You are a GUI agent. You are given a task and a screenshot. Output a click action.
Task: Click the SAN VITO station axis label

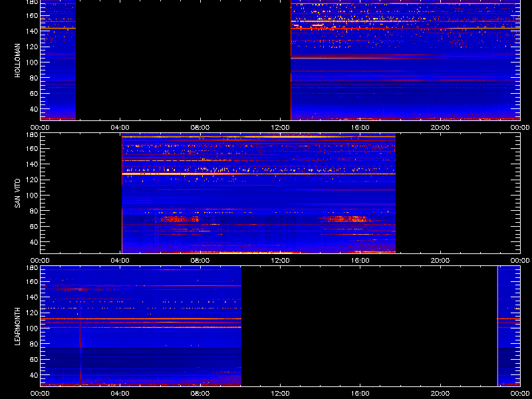pyautogui.click(x=18, y=194)
